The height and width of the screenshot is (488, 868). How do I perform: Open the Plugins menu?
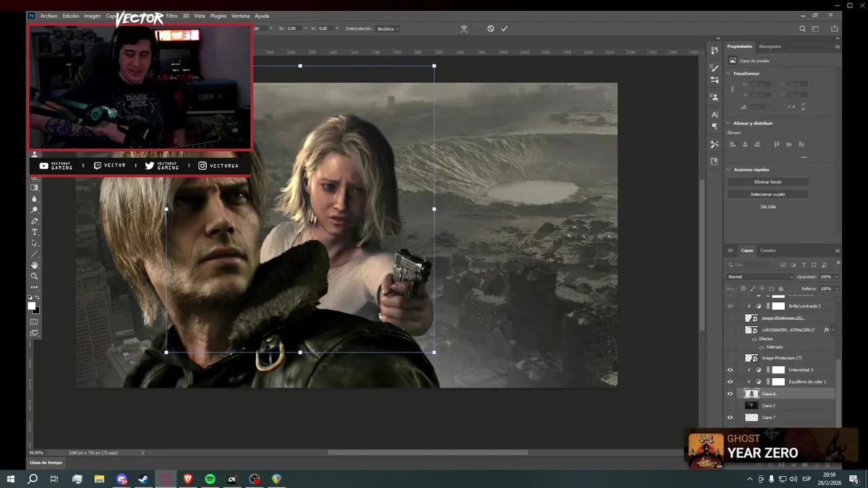point(218,16)
